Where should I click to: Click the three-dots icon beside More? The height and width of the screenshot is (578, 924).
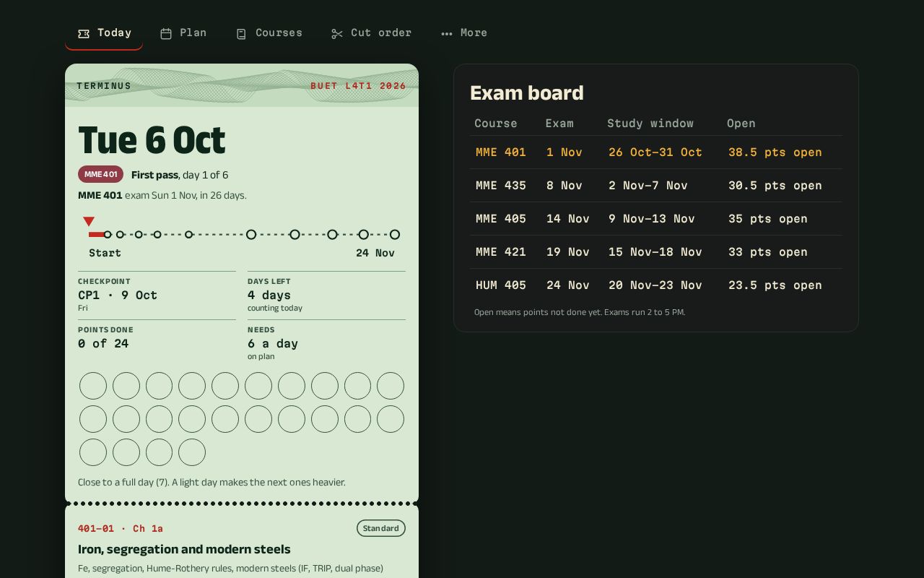pos(447,33)
